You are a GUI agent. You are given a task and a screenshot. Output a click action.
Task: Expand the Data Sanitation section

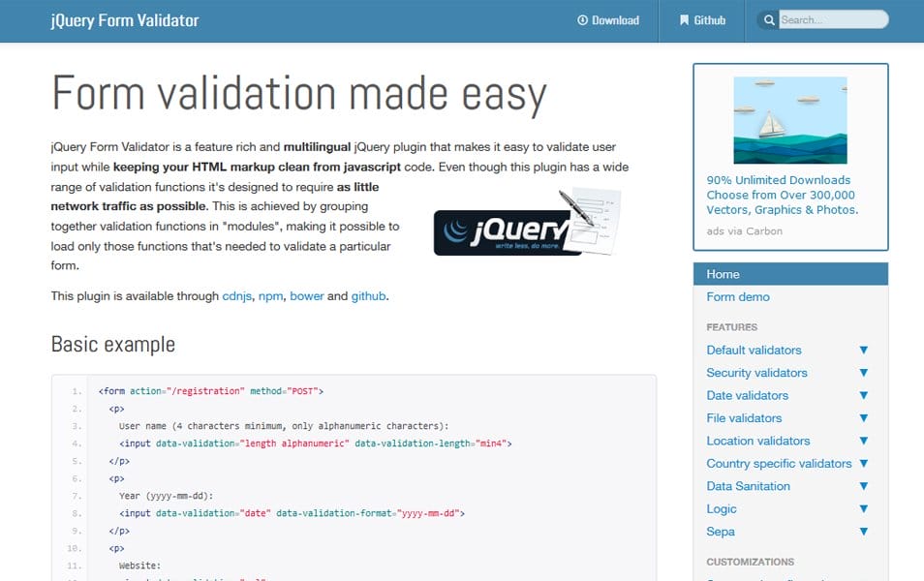click(x=862, y=486)
